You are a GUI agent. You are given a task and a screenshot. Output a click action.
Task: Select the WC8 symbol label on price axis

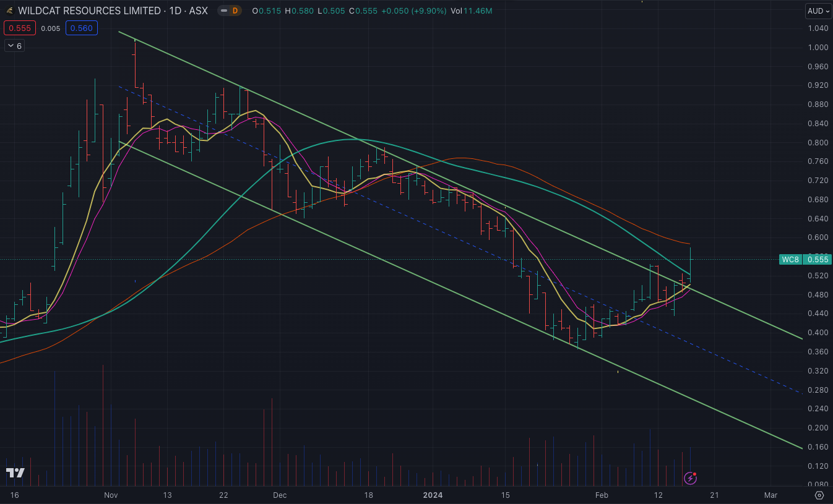coord(790,260)
